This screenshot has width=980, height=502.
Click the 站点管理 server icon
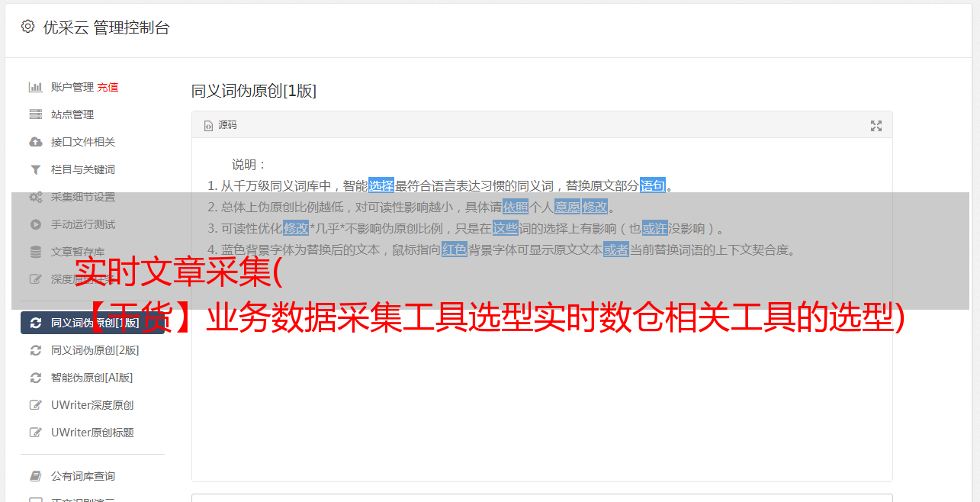tap(35, 114)
